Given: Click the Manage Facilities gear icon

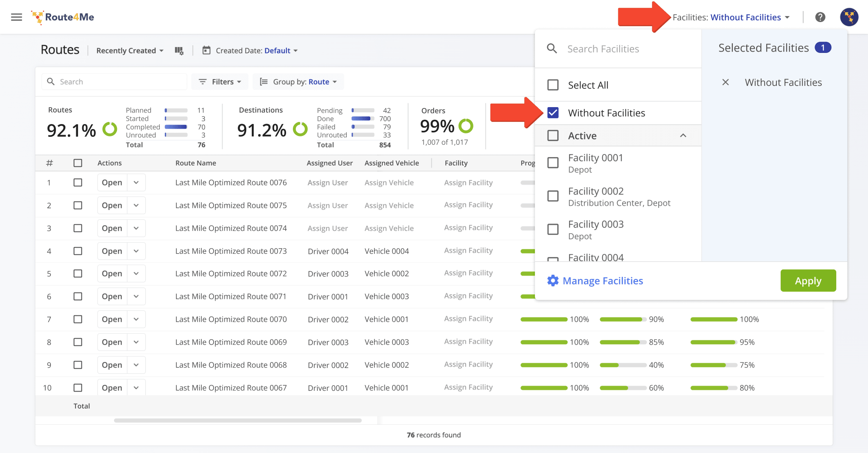Looking at the screenshot, I should coord(553,281).
